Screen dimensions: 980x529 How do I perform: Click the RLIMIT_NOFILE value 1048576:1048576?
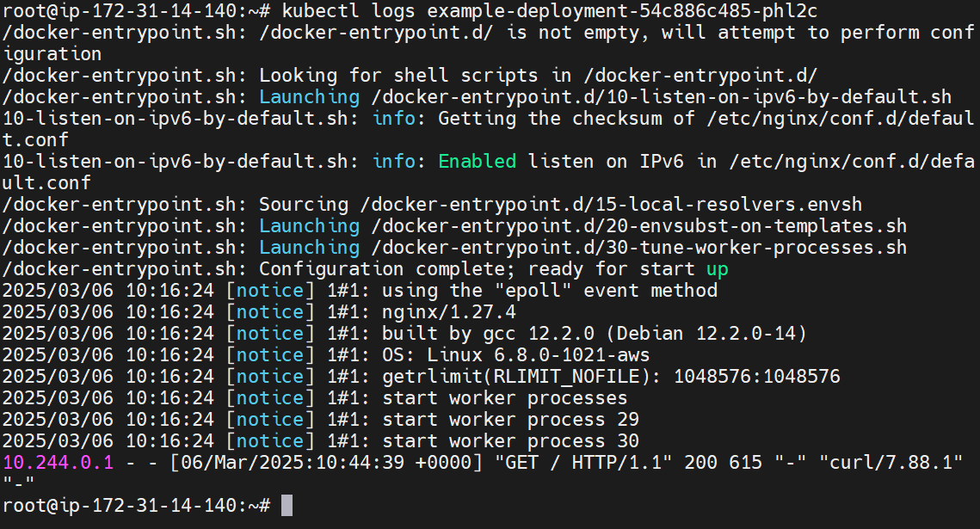click(x=756, y=377)
